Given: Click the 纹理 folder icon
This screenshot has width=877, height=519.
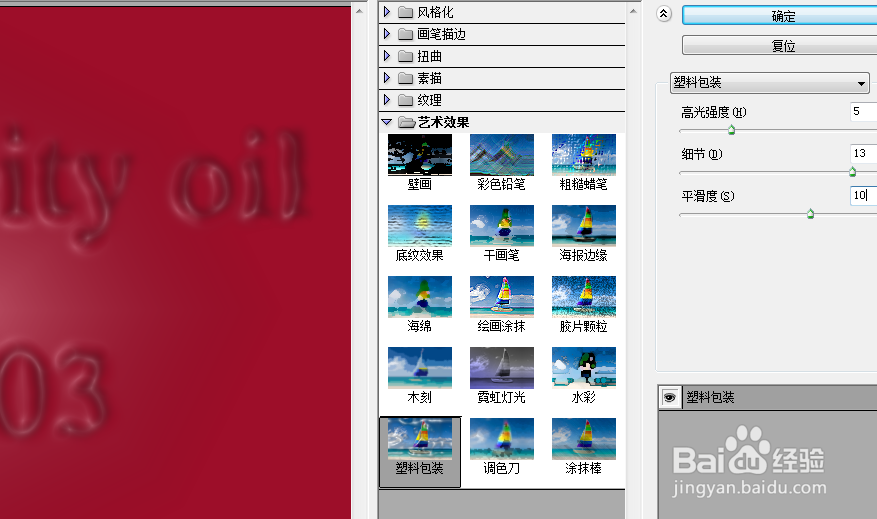Looking at the screenshot, I should [406, 100].
